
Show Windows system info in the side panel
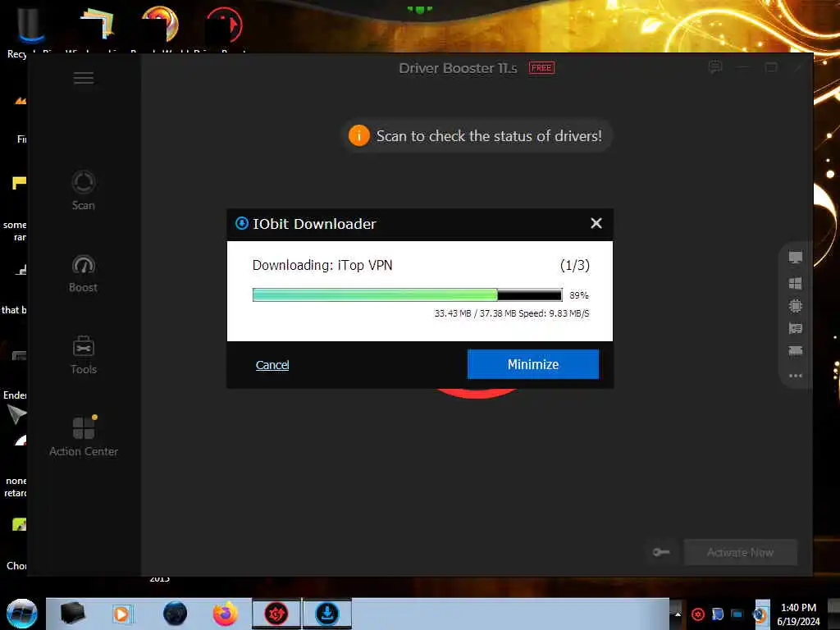click(x=796, y=283)
